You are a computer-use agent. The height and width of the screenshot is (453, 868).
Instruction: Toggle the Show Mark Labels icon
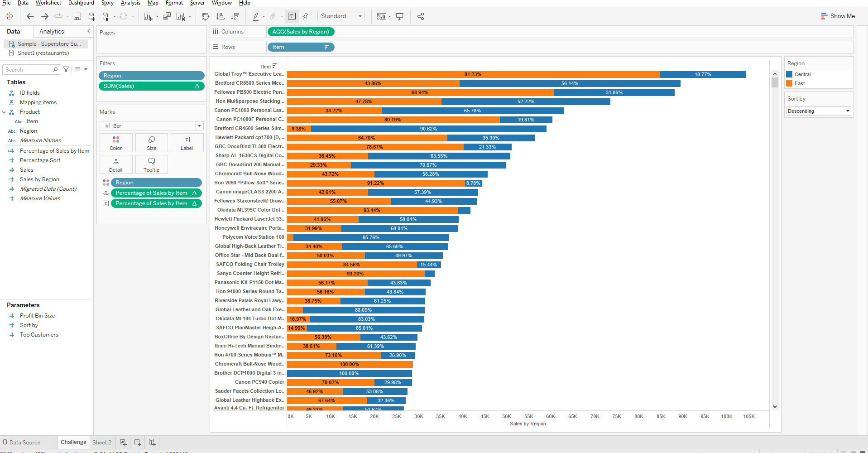click(292, 15)
